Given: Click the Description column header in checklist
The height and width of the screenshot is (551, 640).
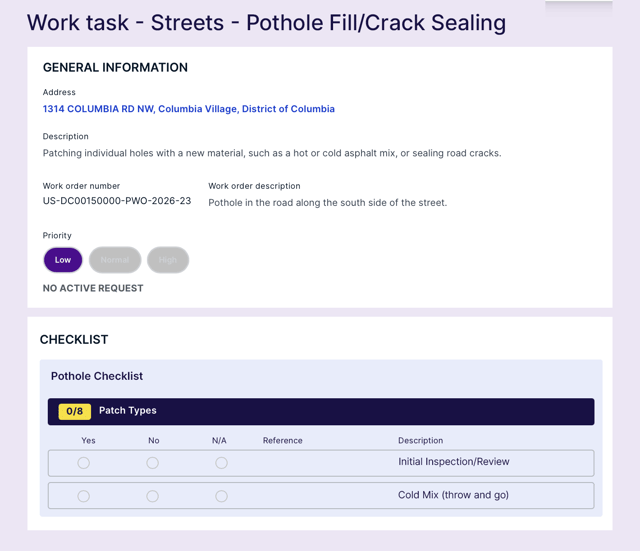Looking at the screenshot, I should click(420, 440).
